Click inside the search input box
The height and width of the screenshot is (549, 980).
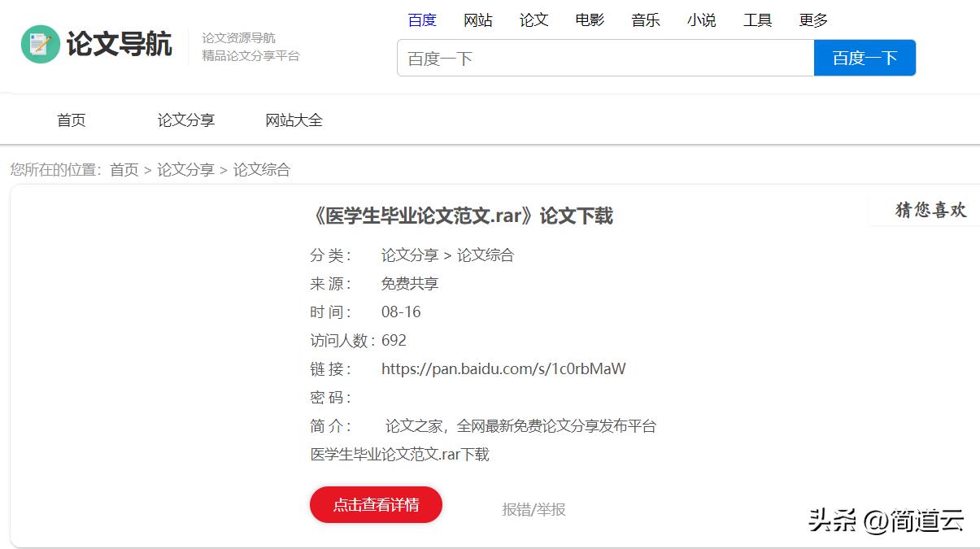tap(602, 57)
